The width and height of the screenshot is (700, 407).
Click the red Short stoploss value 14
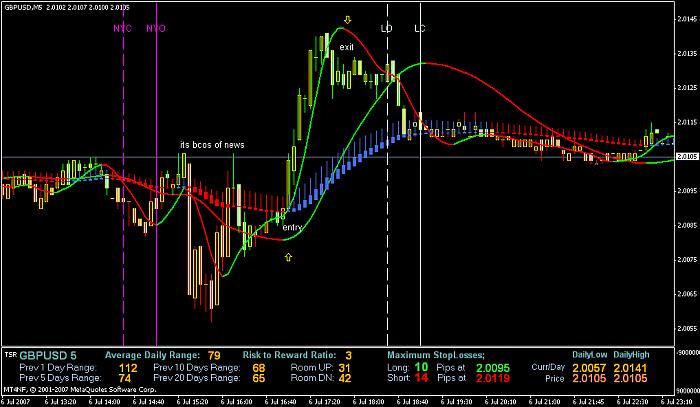click(421, 378)
